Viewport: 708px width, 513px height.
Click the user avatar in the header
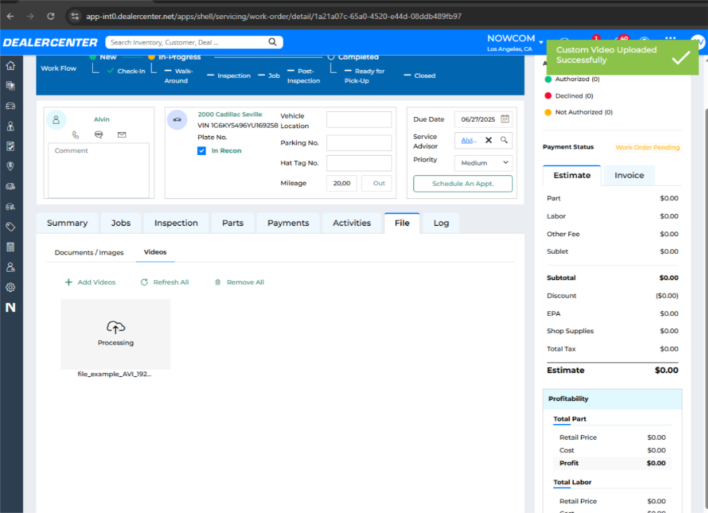(698, 42)
